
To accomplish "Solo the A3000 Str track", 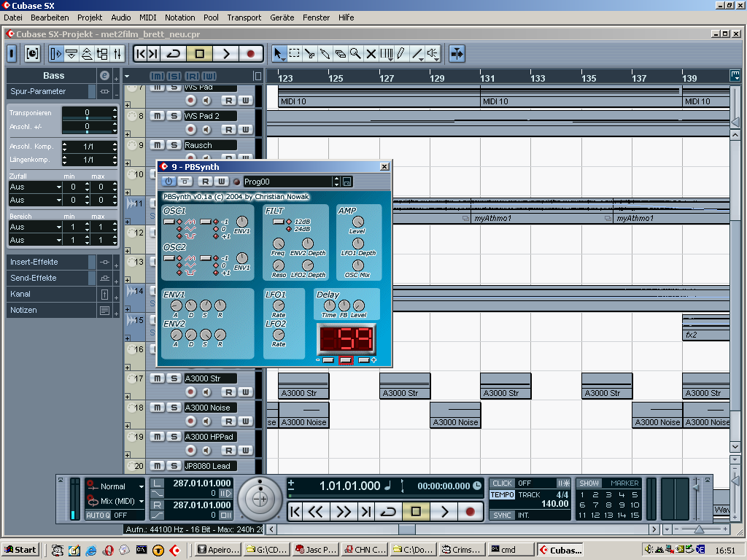I will click(x=174, y=378).
